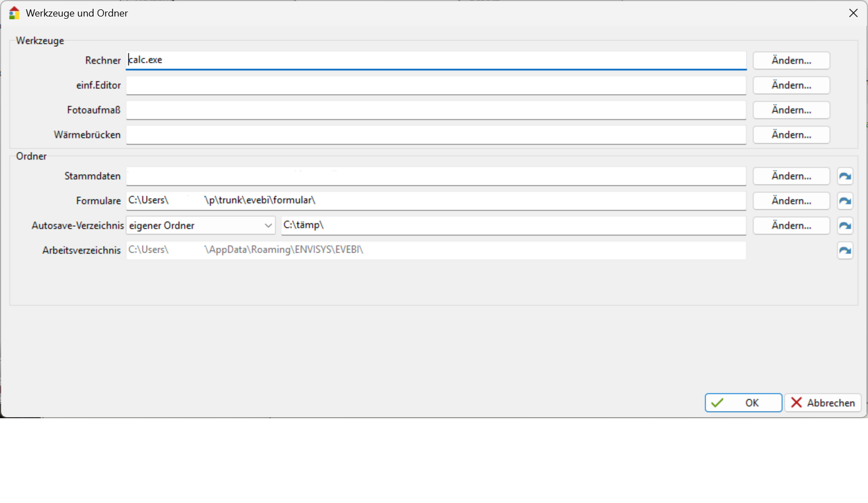Change the Formulare folder via Ändern
The height and width of the screenshot is (503, 868).
(791, 201)
